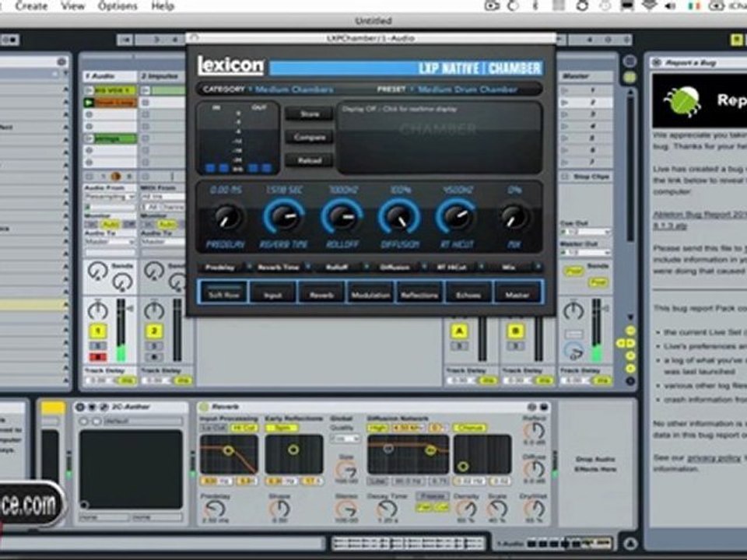Click the Master track pan knob
This screenshot has height=560, width=747.
tap(573, 310)
